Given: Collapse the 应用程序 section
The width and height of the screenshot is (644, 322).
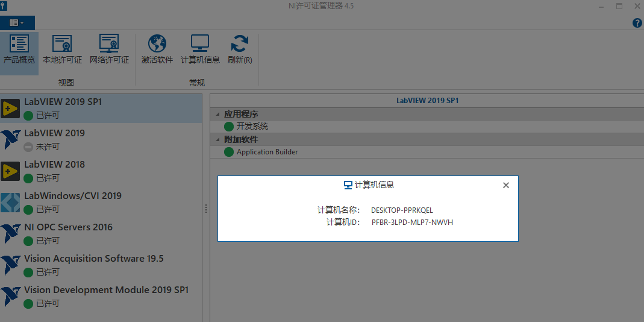Looking at the screenshot, I should tap(217, 115).
